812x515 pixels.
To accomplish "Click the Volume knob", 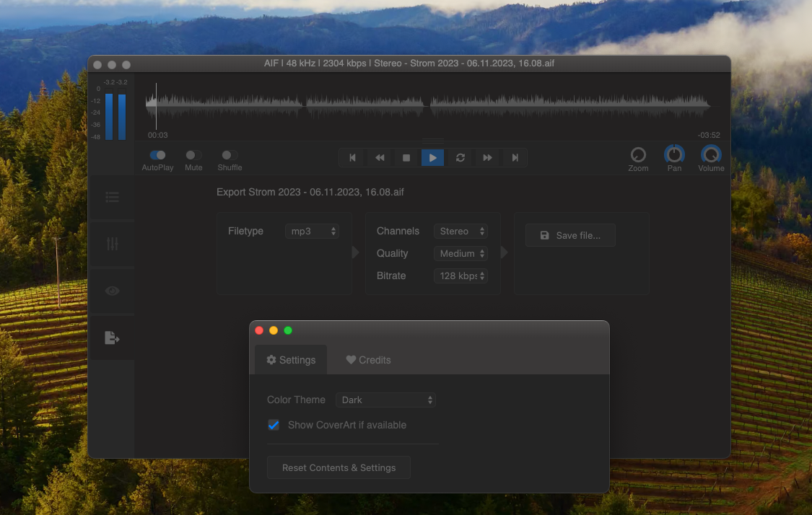I will [711, 154].
